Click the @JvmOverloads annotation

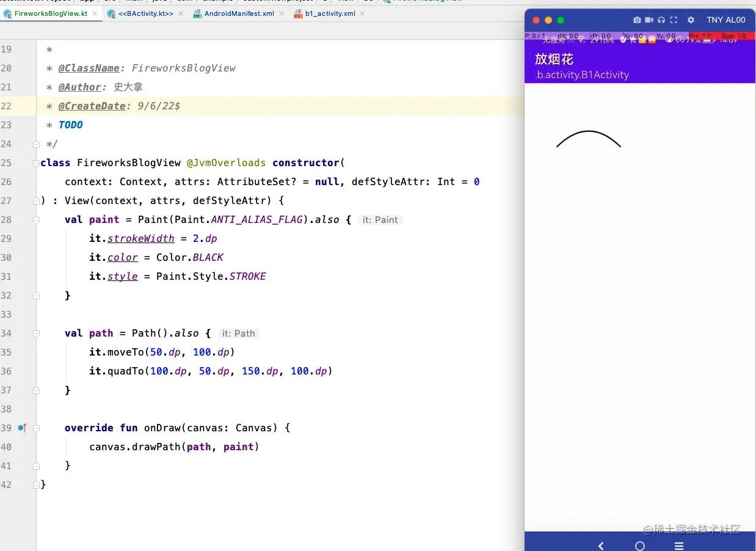pos(226,162)
